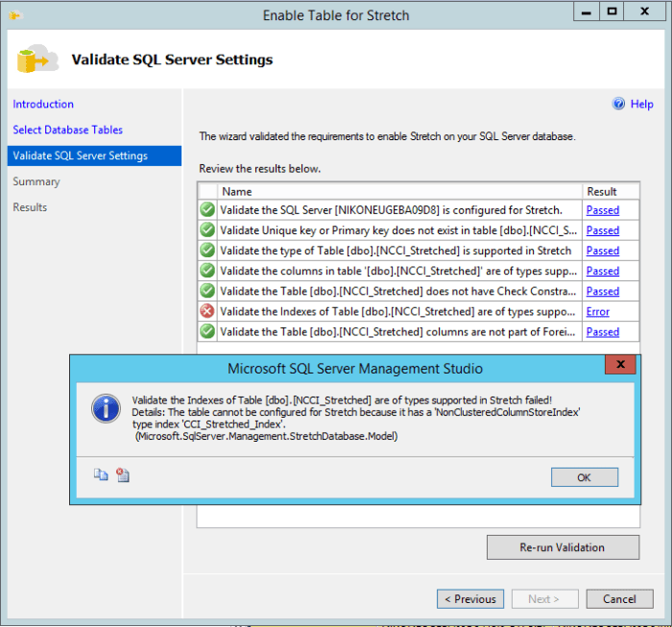Maximize the Enable Table for Stretch window
672x627 pixels.
click(x=612, y=12)
